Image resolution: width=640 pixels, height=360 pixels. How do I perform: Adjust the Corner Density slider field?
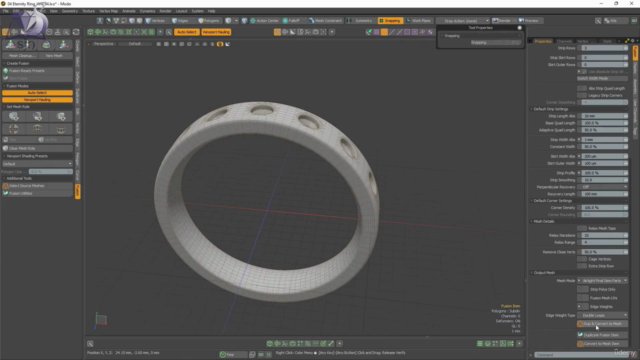[604, 208]
